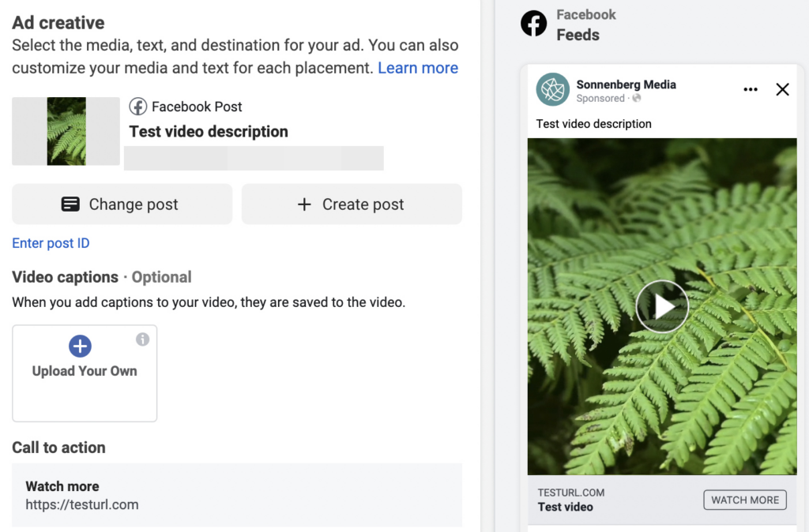Select the fern video thumbnail in Ad creative

click(66, 131)
